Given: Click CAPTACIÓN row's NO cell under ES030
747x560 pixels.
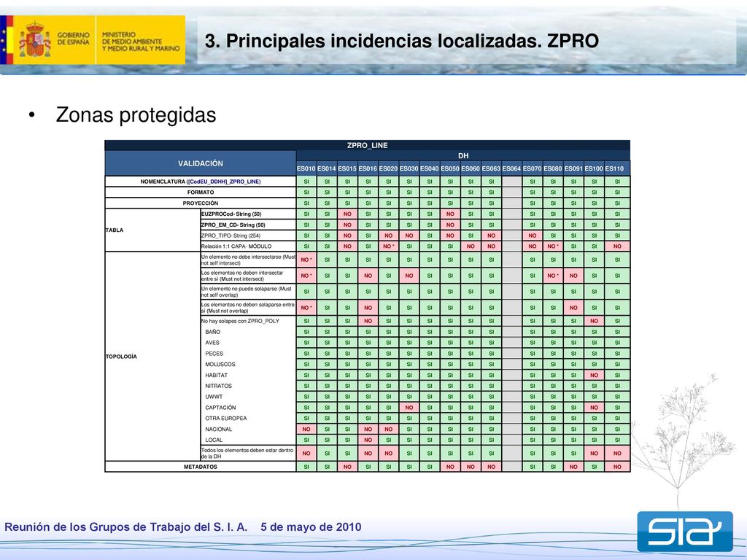Looking at the screenshot, I should coord(409,408).
